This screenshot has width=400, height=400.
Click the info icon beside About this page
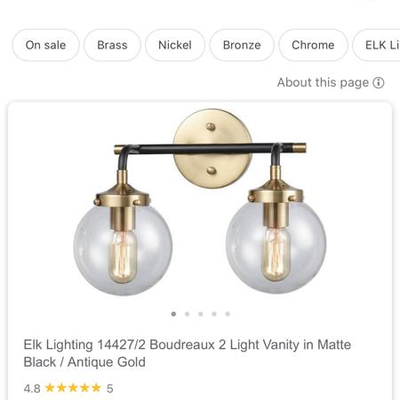tap(378, 82)
